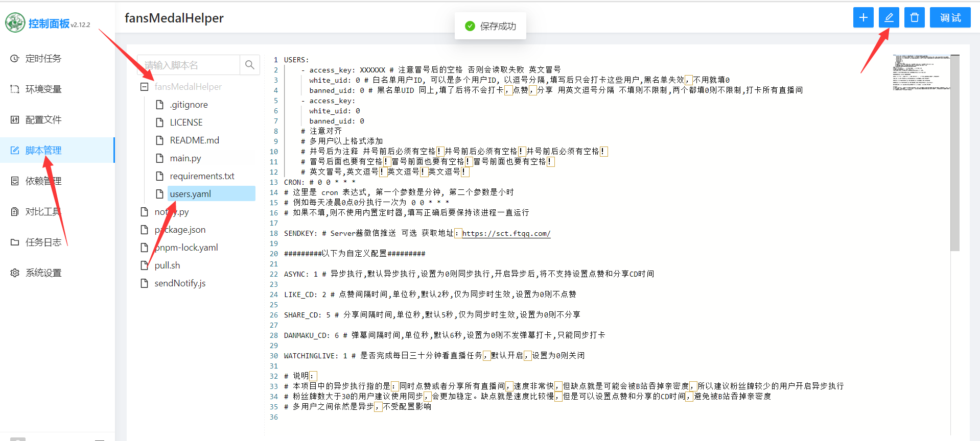This screenshot has width=980, height=441.
Task: Collapse the fansMedalHelper folder
Action: (x=145, y=87)
